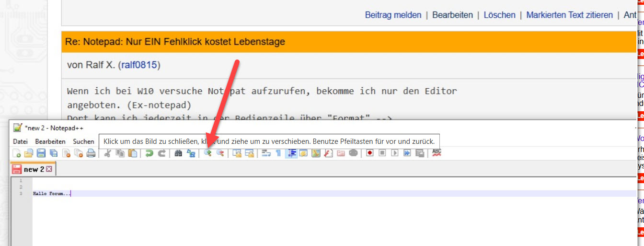The image size is (644, 246).
Task: Click the Copy icon in toolbar
Action: tap(120, 153)
